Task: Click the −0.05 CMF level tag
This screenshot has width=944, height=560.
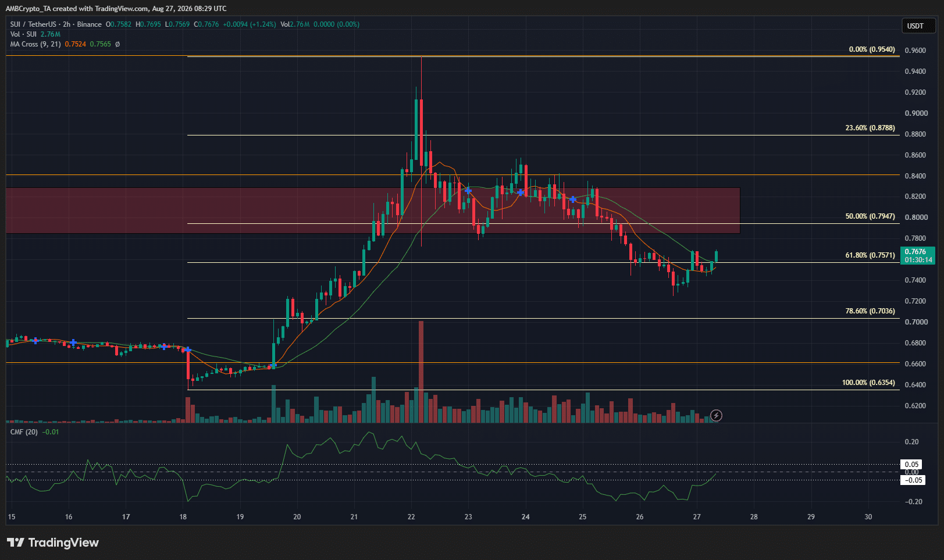Action: pyautogui.click(x=913, y=480)
